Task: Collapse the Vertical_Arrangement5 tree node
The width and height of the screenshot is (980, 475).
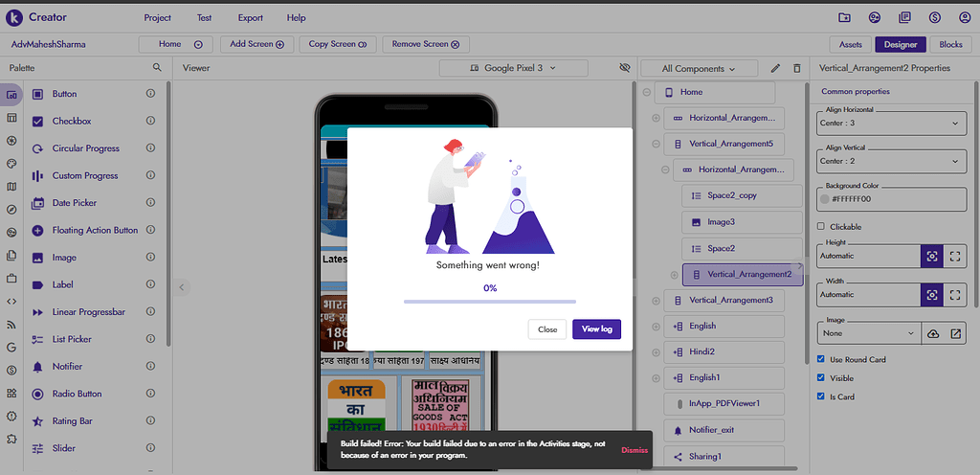Action: click(656, 145)
